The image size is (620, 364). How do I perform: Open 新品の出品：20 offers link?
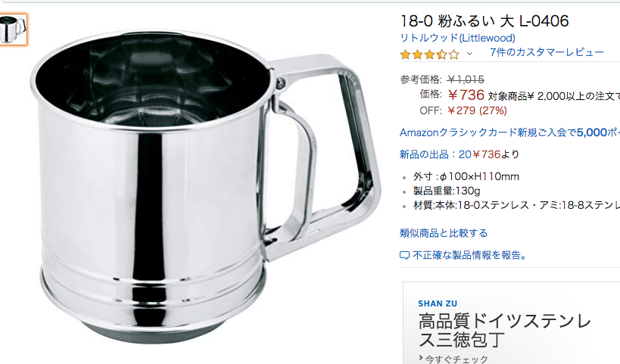pos(435,154)
